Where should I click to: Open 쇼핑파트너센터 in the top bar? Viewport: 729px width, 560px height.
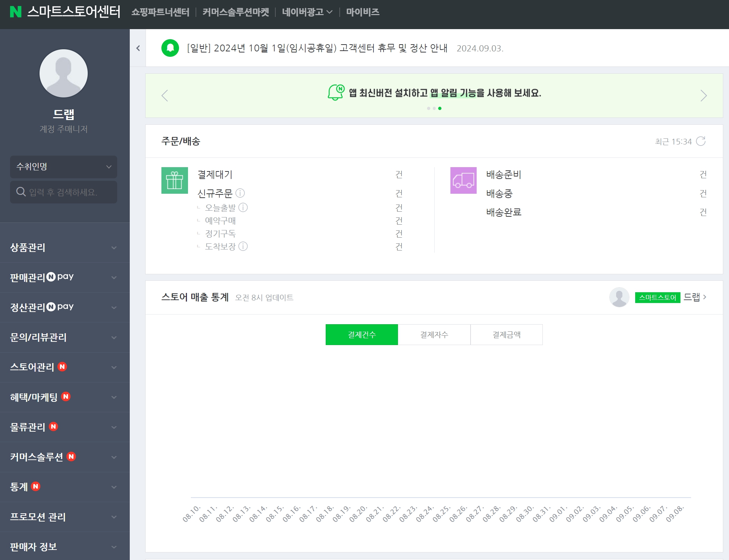coord(160,12)
